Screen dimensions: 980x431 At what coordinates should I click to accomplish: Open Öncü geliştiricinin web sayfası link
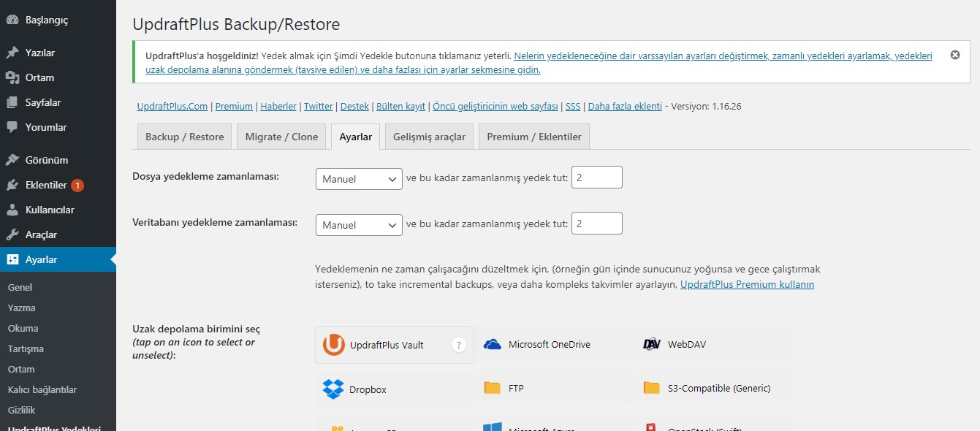click(x=495, y=106)
